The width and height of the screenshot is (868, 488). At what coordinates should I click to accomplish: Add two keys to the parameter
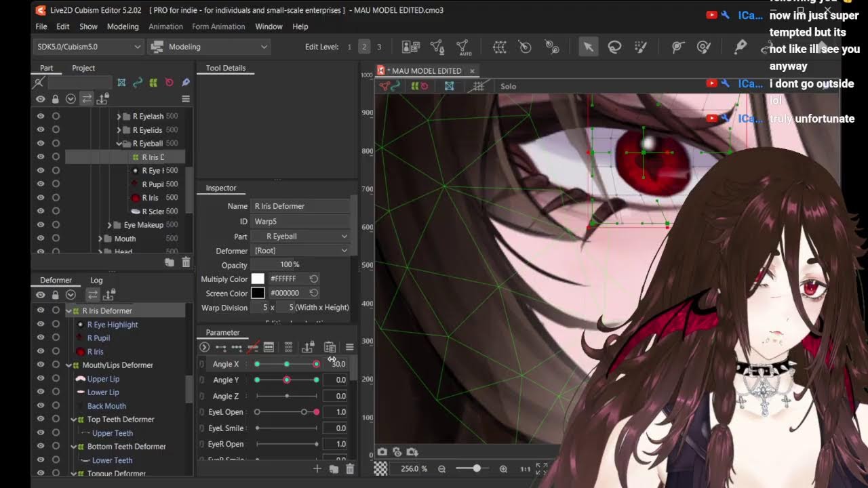220,348
